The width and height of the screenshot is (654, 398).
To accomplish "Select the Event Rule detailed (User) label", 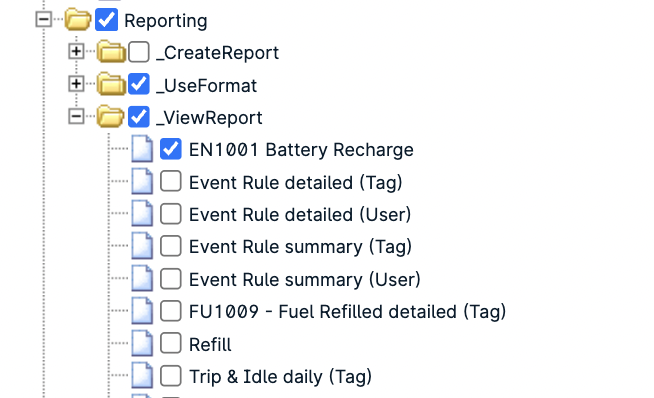I will 300,214.
